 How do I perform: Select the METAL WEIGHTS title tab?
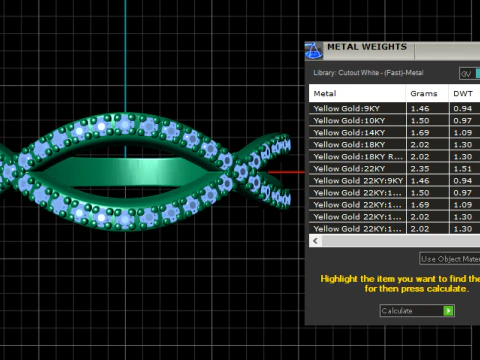(367, 47)
